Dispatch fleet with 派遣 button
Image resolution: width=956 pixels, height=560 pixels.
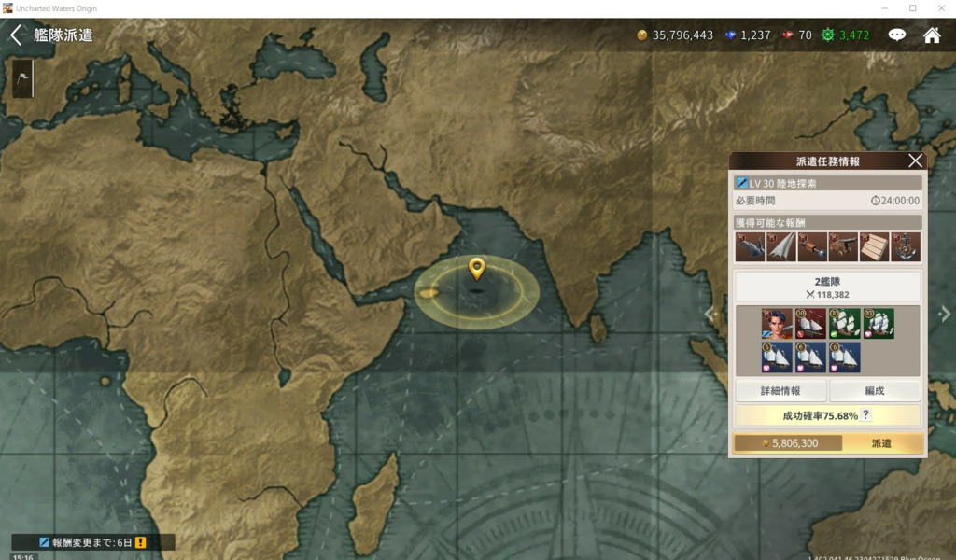pos(881,443)
